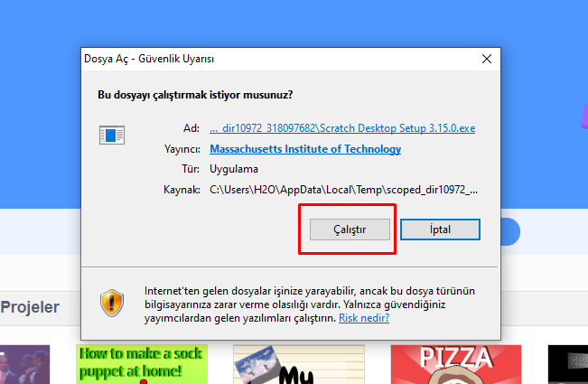588x384 pixels.
Task: Click the yellow security shield warning icon
Action: tap(112, 302)
